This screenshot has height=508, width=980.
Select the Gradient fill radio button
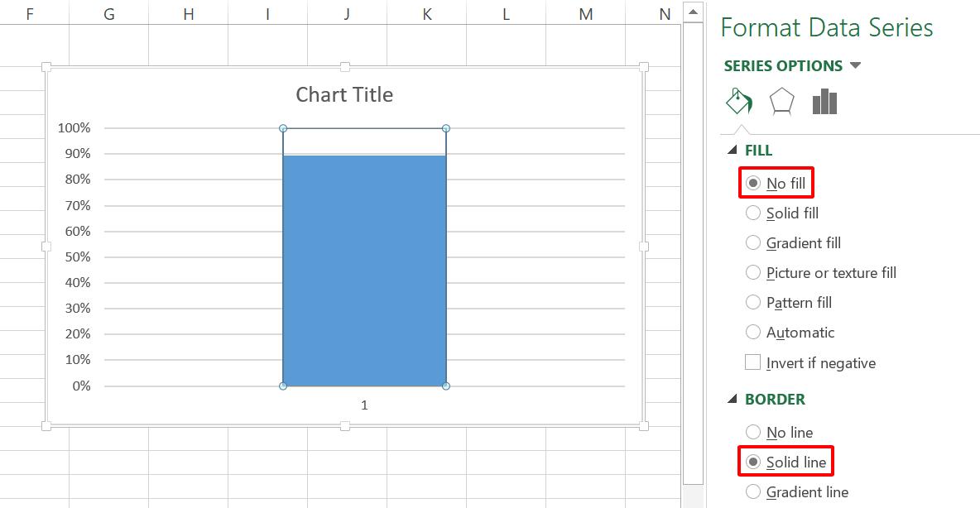point(753,242)
